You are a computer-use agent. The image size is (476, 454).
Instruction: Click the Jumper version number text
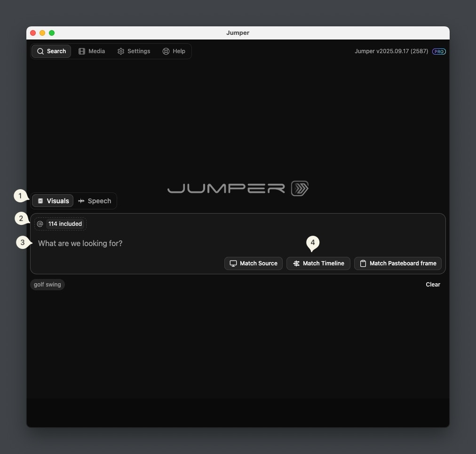click(x=391, y=51)
